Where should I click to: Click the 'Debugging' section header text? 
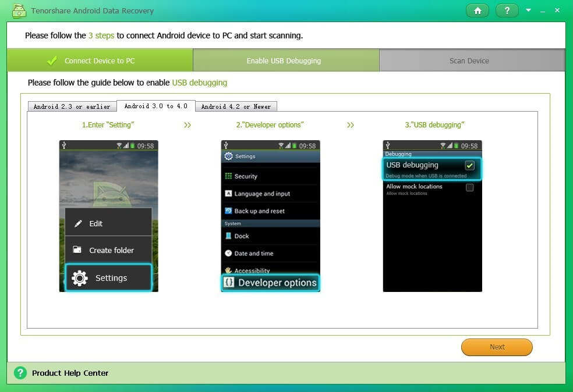click(398, 154)
